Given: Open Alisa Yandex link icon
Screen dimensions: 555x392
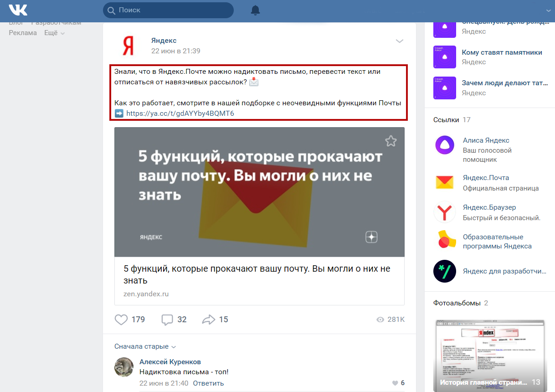Looking at the screenshot, I should (445, 145).
